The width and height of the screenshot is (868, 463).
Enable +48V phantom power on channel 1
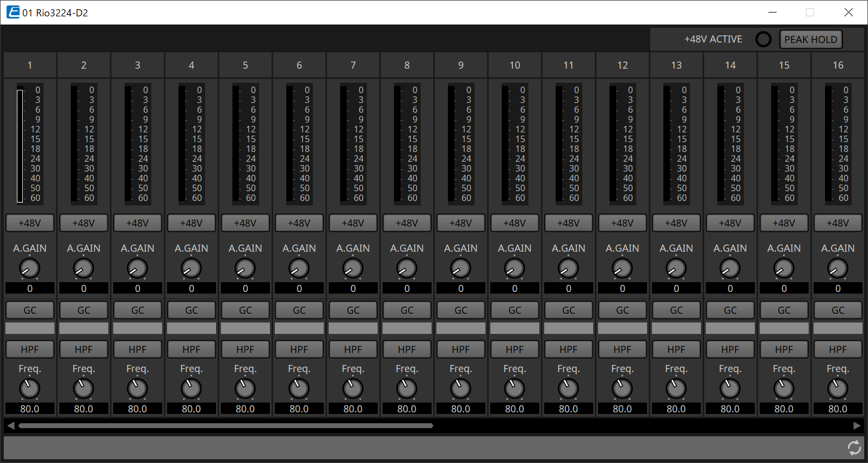coord(30,223)
